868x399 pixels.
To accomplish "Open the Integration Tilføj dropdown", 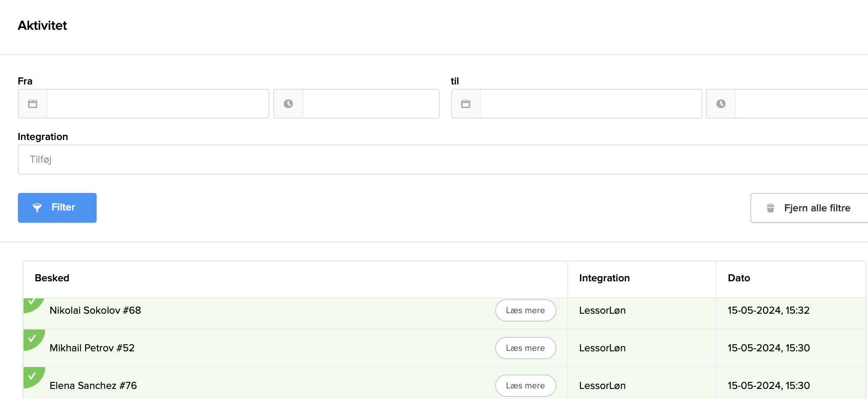I will tap(442, 160).
